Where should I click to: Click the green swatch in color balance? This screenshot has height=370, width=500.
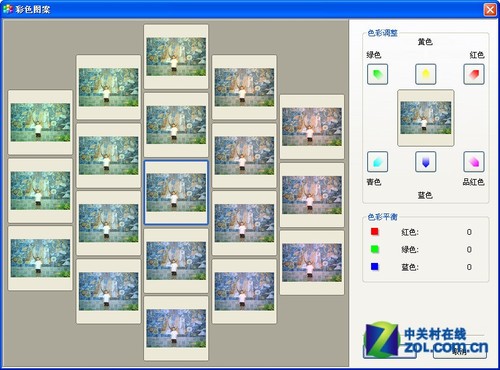[x=375, y=249]
